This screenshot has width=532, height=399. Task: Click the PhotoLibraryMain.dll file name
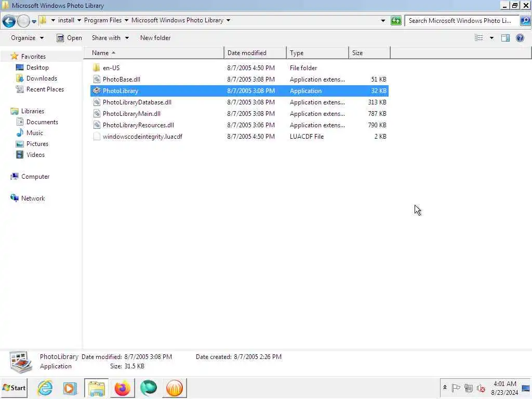pyautogui.click(x=131, y=114)
